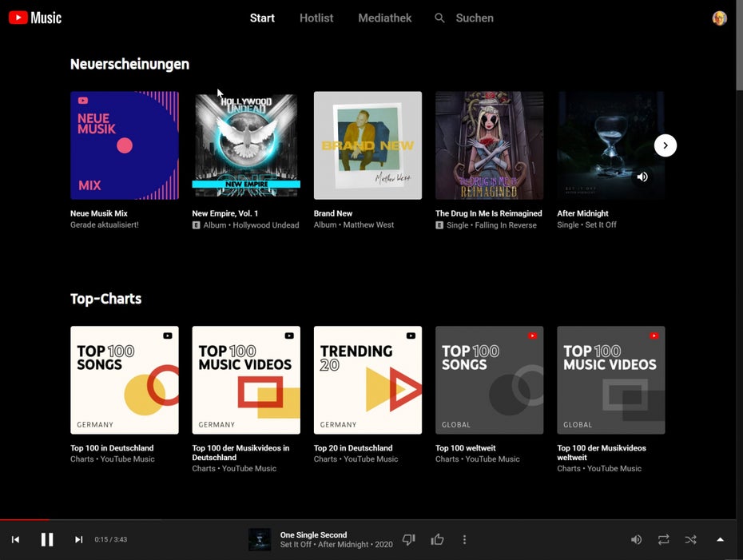The image size is (743, 560).
Task: Click the search magnifier icon
Action: (x=439, y=18)
